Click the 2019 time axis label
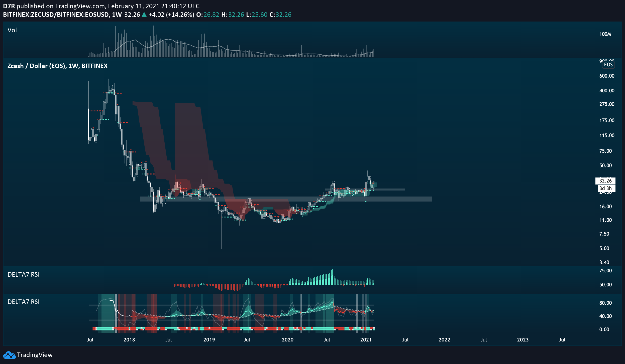 point(209,340)
